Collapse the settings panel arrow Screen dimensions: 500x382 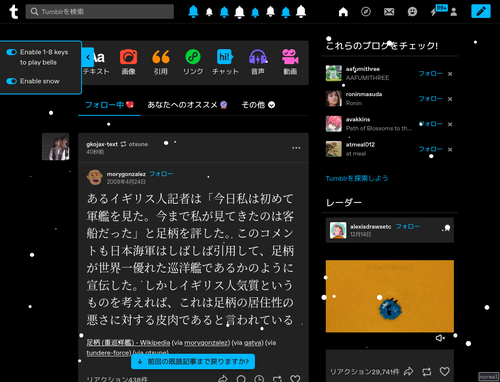tap(88, 57)
